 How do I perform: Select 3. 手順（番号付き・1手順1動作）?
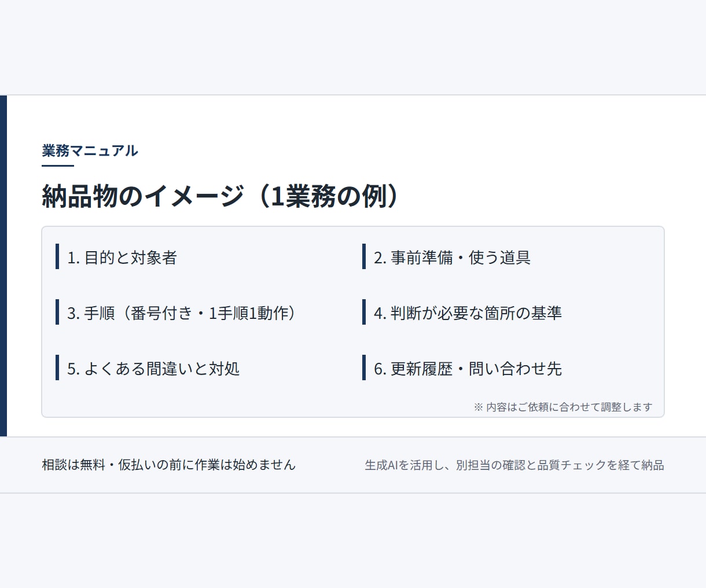tap(182, 313)
